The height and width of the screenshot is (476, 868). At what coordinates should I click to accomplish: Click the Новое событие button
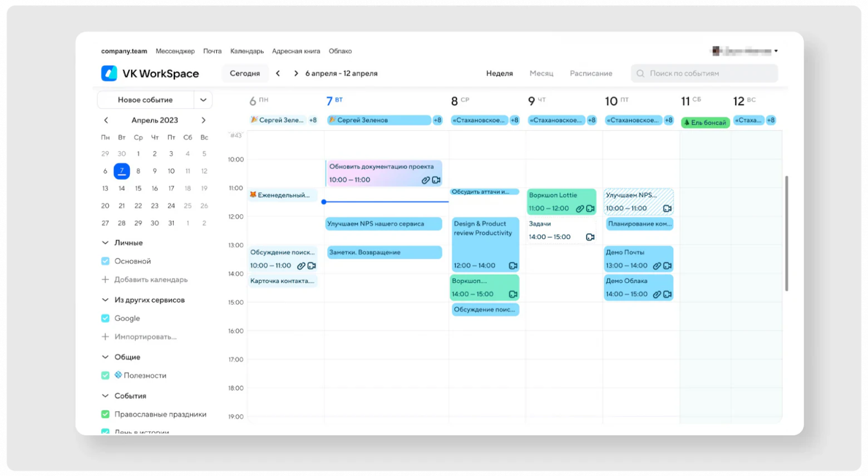(x=145, y=100)
